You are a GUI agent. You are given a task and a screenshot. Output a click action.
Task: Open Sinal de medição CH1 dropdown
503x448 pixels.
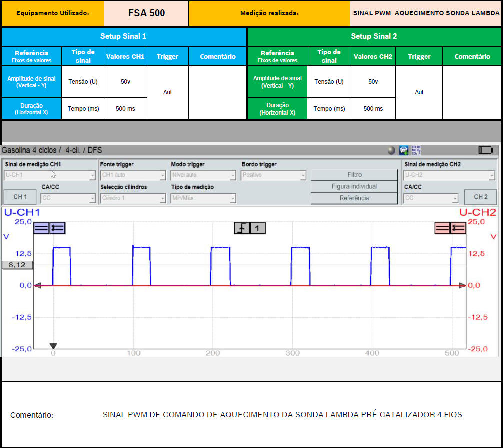pyautogui.click(x=50, y=175)
